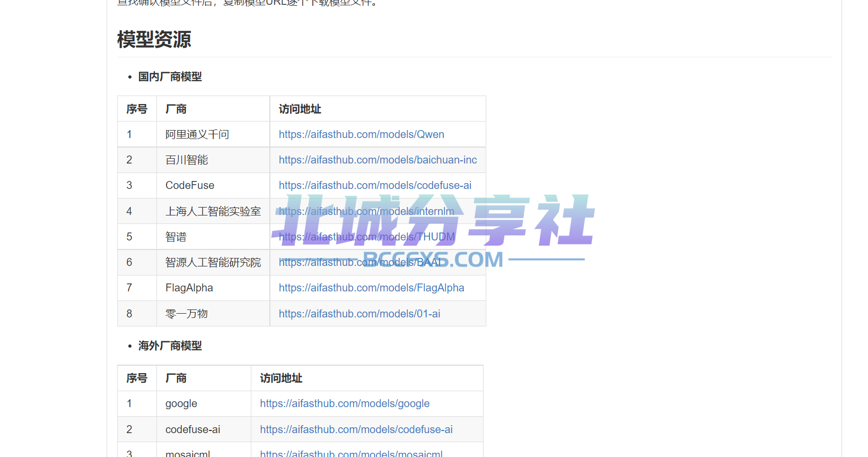Click 序号 header in domestic table
This screenshot has height=457, width=868.
(x=137, y=109)
